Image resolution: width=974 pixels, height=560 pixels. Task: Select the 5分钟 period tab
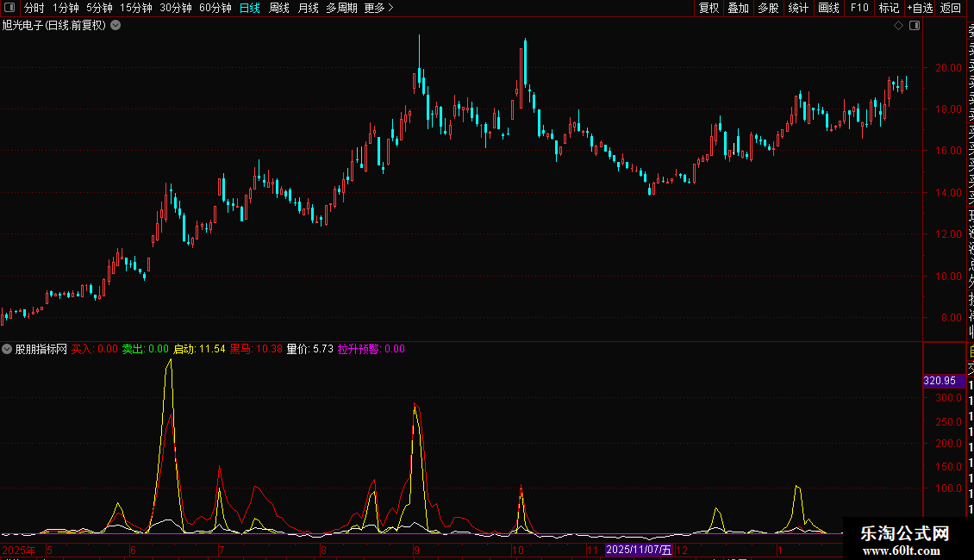[x=99, y=8]
